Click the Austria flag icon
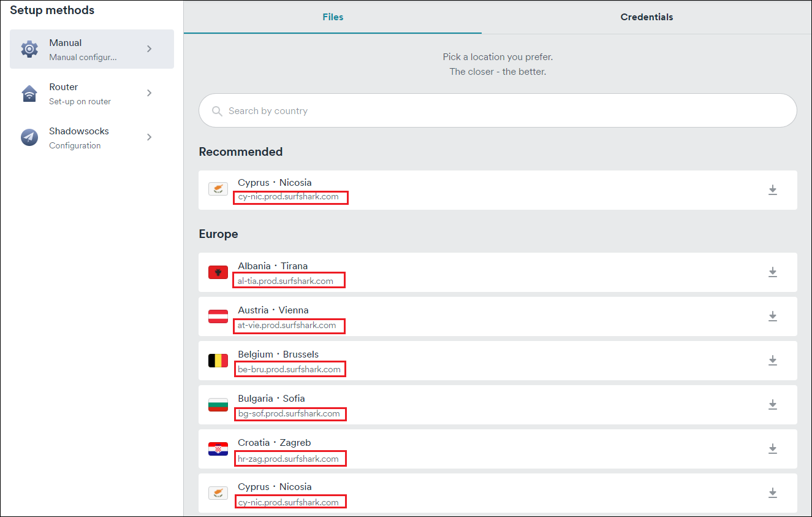The height and width of the screenshot is (517, 812). (218, 316)
